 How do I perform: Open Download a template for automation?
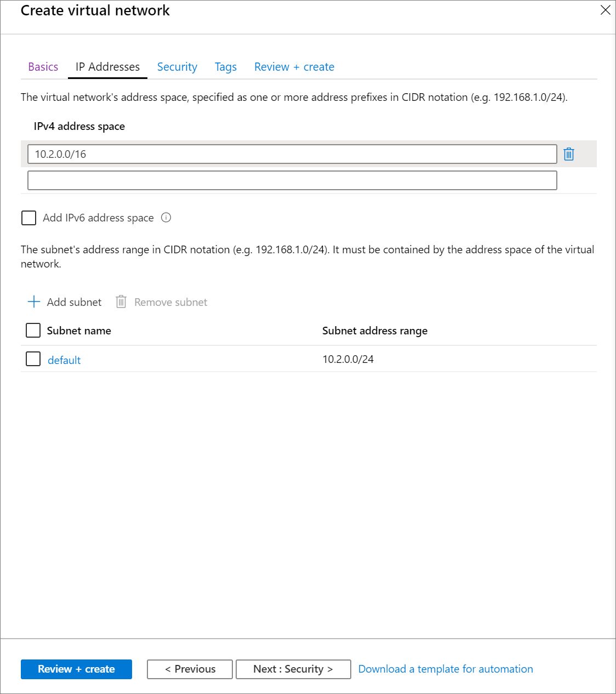pyautogui.click(x=445, y=669)
